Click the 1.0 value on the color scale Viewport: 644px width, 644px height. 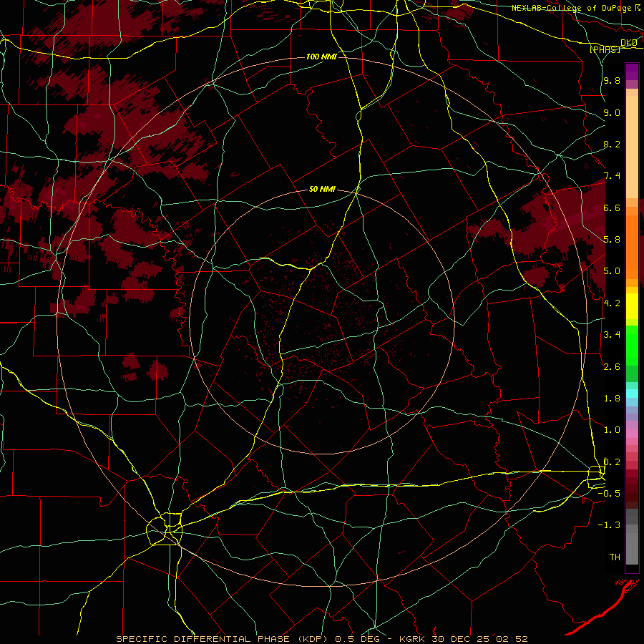612,430
